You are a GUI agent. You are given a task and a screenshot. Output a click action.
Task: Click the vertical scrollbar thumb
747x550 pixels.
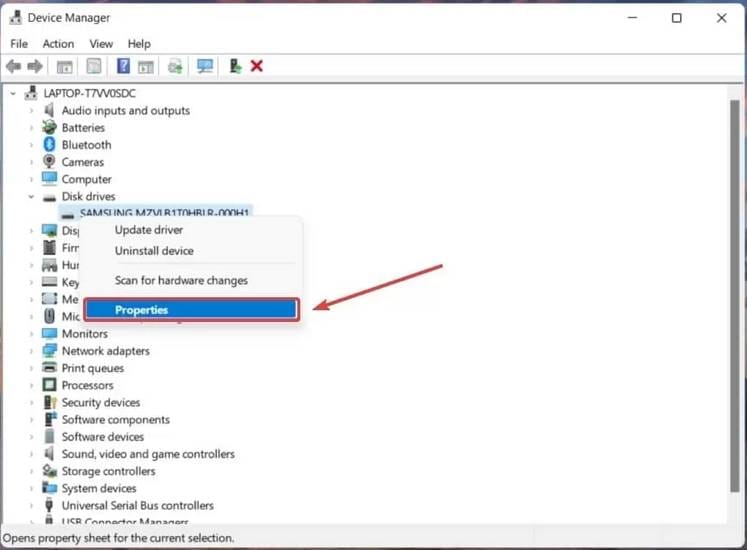(735, 295)
